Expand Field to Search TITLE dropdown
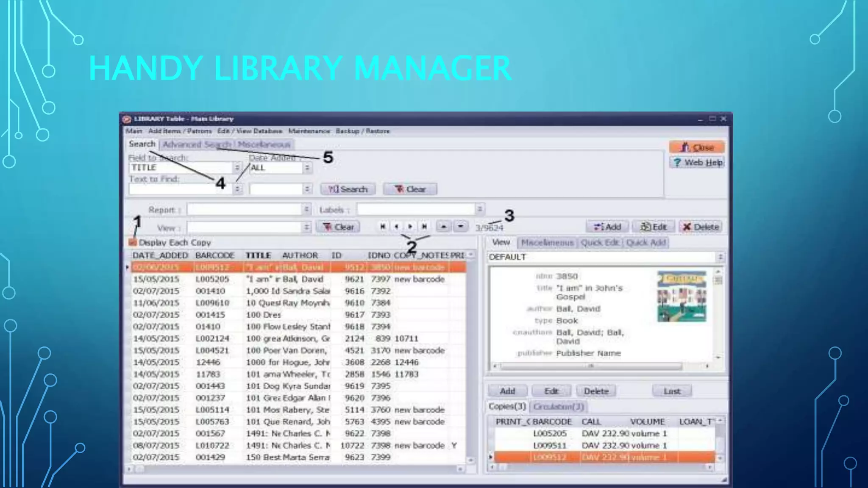The width and height of the screenshot is (868, 488). (x=237, y=168)
